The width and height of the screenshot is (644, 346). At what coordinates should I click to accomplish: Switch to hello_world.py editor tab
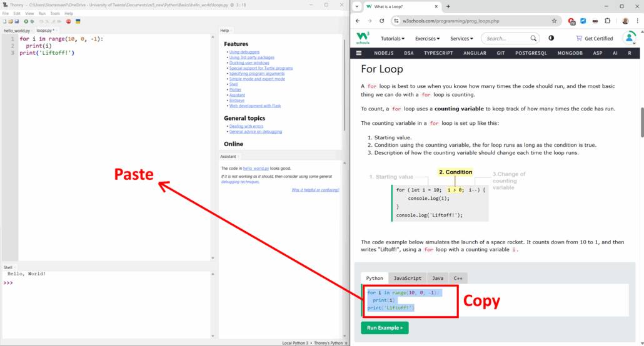click(x=17, y=31)
